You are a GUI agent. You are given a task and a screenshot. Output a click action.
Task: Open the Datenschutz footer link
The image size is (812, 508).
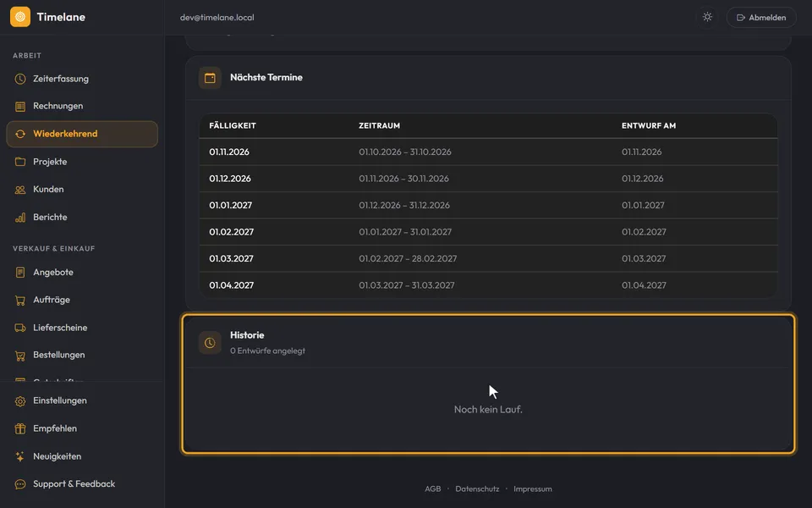click(477, 489)
